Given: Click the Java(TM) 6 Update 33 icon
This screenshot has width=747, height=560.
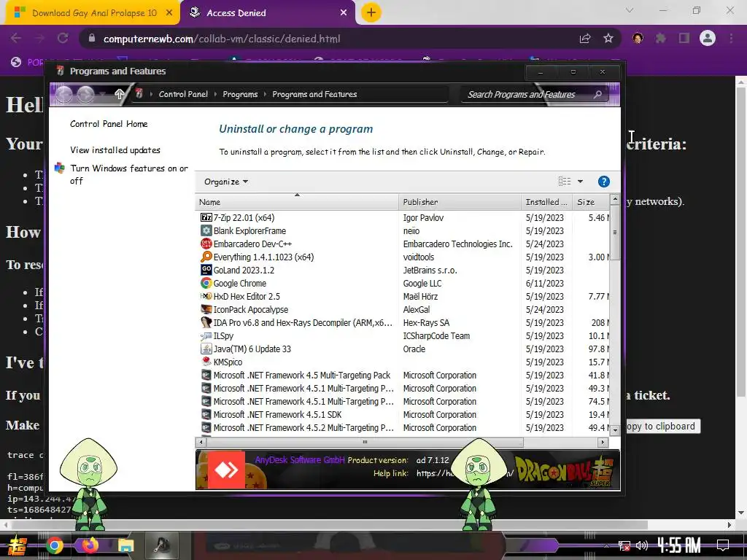Looking at the screenshot, I should point(206,349).
